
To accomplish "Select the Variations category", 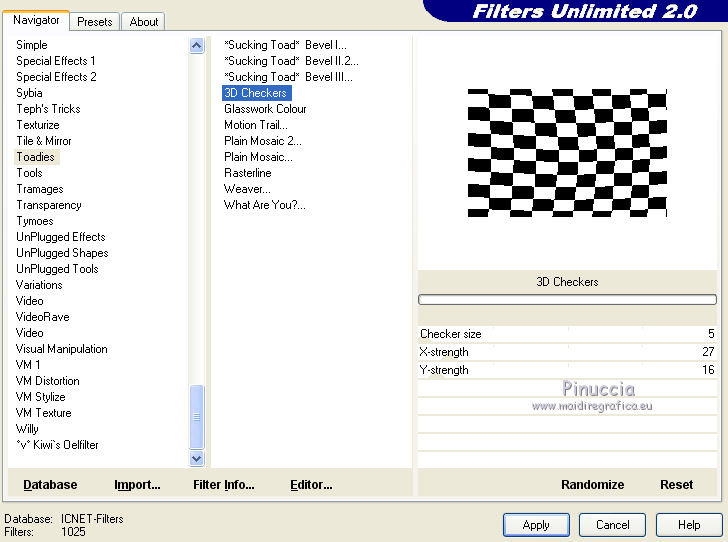I will pos(39,285).
